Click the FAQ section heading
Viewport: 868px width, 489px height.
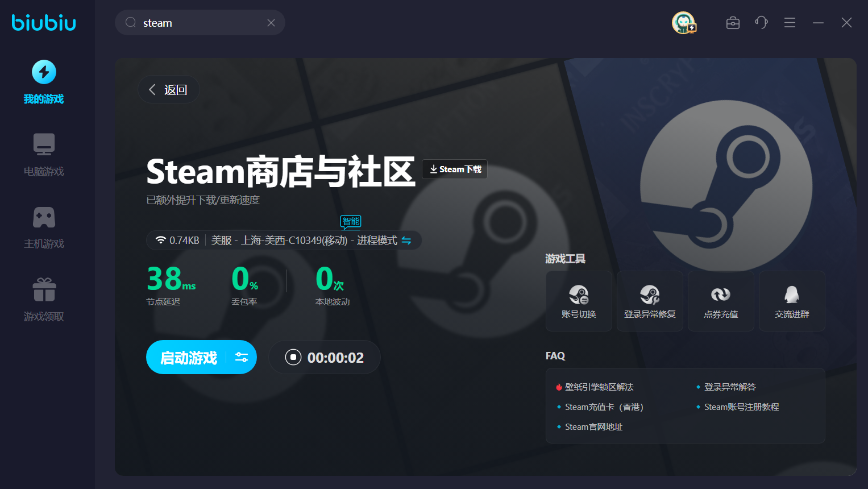[555, 356]
